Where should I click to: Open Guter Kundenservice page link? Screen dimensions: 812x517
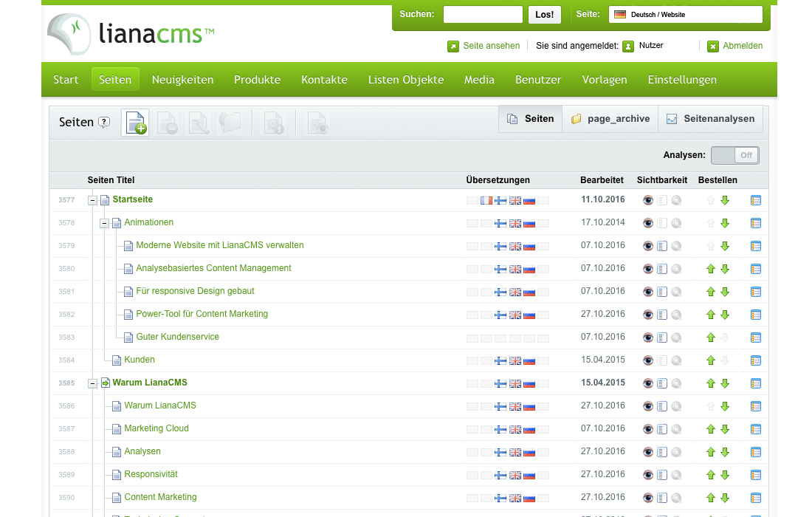178,337
